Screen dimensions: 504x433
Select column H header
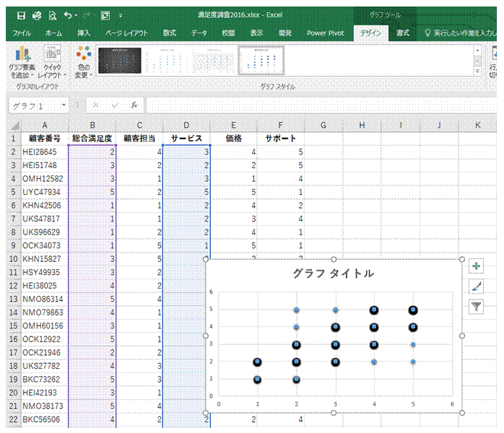point(362,126)
